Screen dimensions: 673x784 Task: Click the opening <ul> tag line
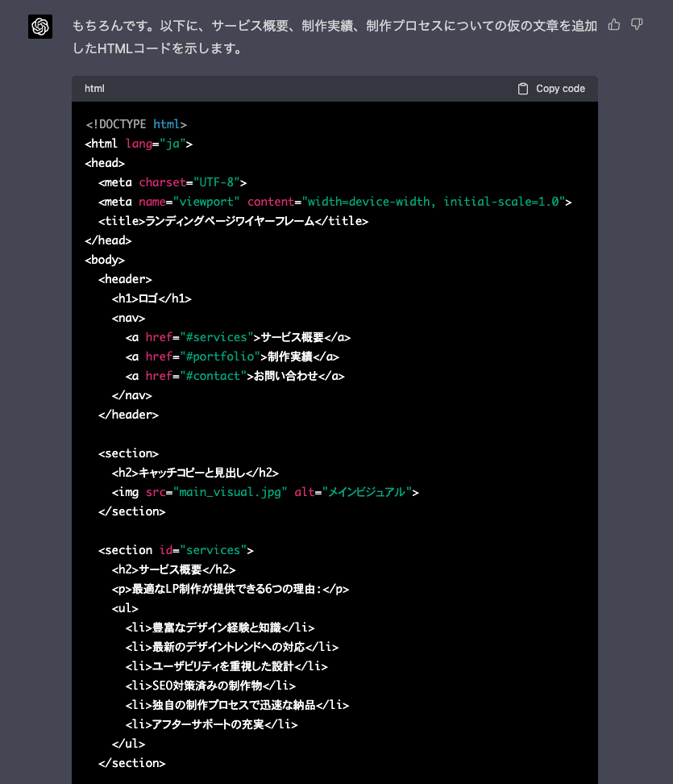[x=125, y=608]
